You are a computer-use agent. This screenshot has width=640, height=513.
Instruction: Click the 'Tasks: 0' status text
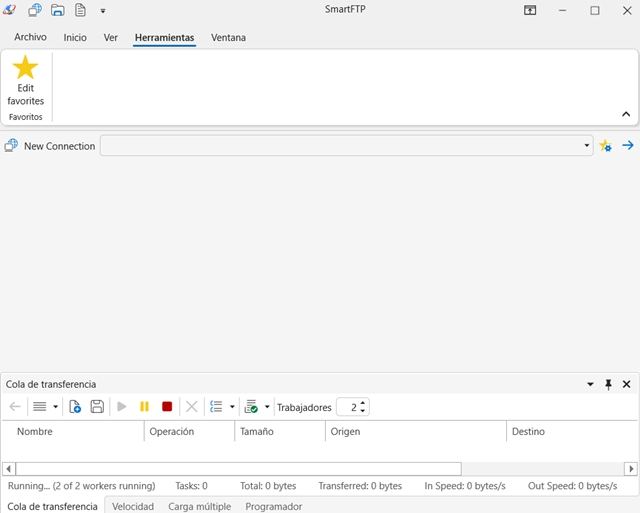point(191,486)
